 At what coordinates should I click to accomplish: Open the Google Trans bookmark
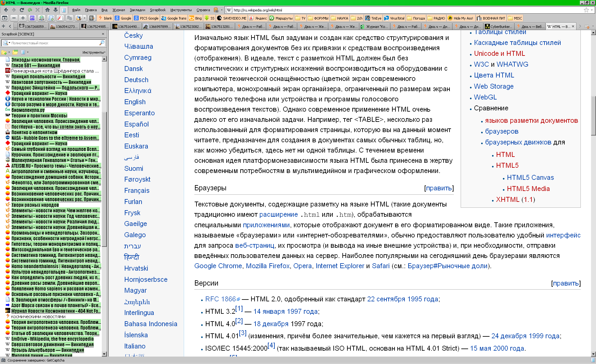174,18
